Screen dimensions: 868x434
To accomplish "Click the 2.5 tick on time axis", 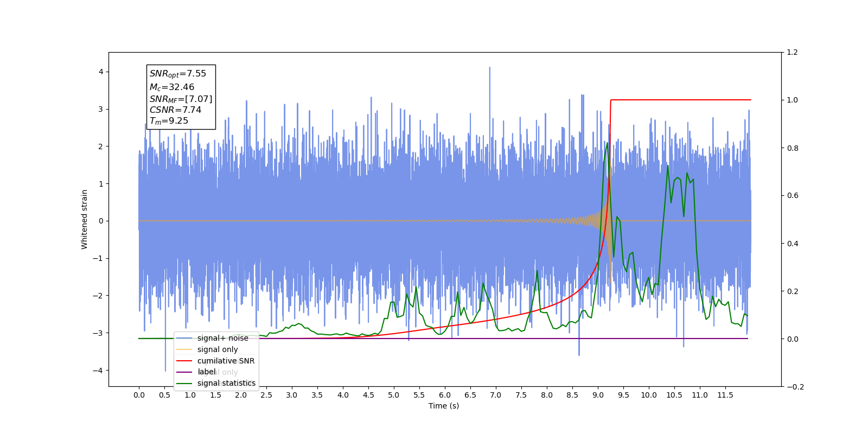I will tap(266, 395).
